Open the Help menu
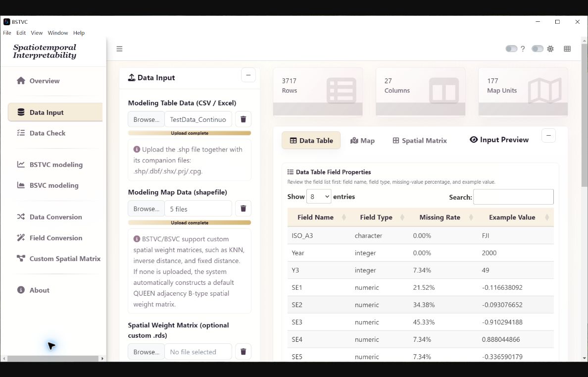This screenshot has width=588, height=377. (79, 33)
